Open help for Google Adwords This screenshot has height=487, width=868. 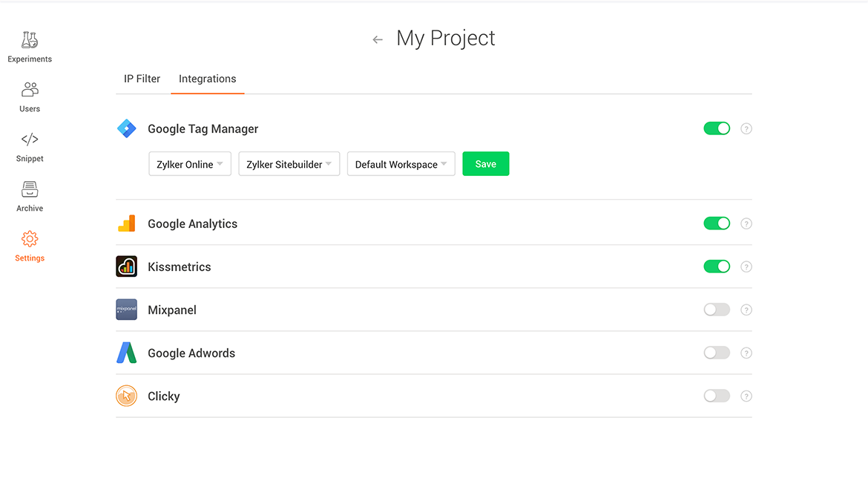pos(746,353)
